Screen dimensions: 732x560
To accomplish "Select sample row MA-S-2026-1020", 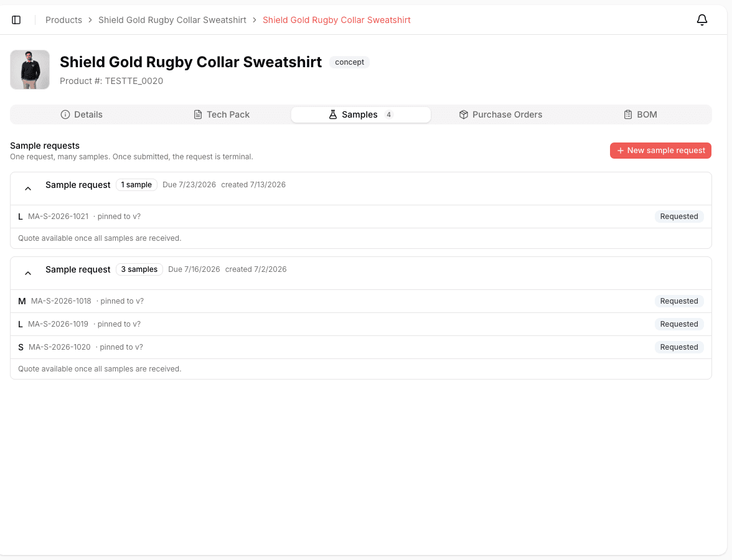I will pyautogui.click(x=361, y=347).
